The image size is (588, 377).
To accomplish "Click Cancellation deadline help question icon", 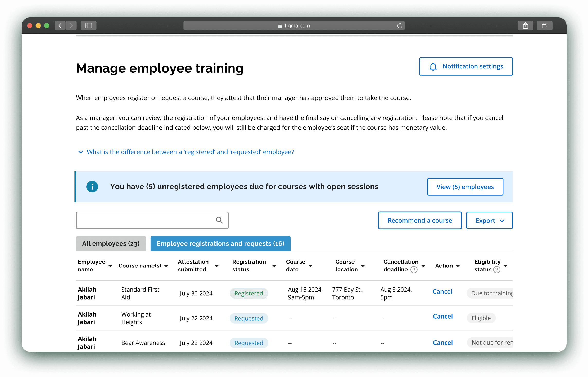I will [414, 269].
